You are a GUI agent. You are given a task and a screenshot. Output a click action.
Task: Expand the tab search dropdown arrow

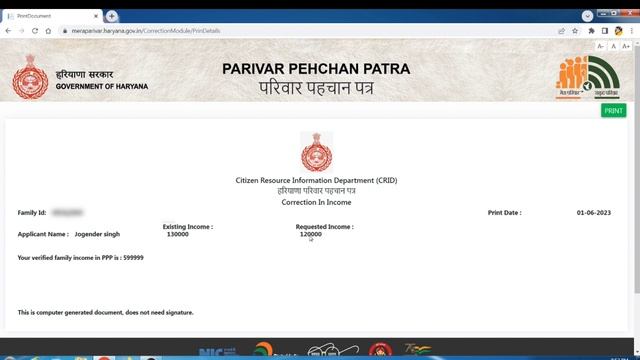click(587, 16)
